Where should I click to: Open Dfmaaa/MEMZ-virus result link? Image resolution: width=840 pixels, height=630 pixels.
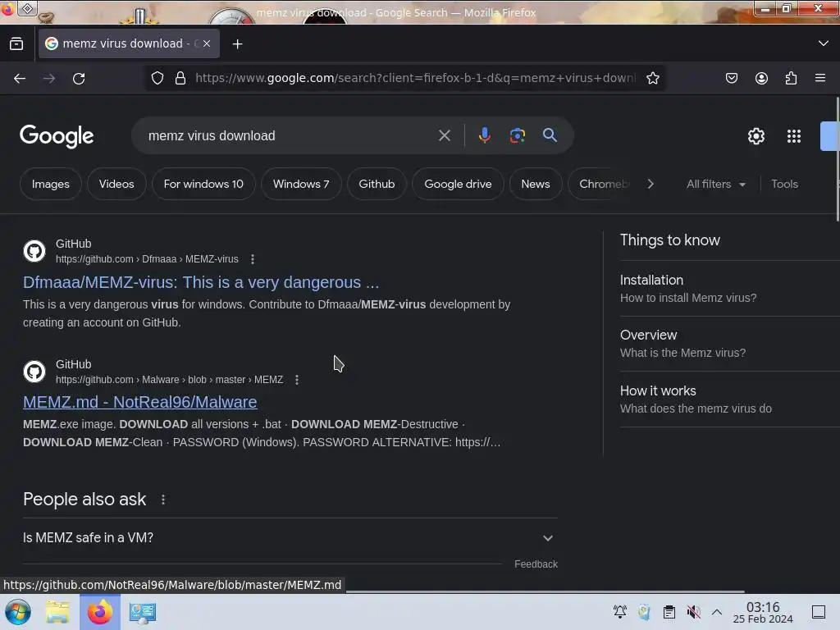pos(201,282)
